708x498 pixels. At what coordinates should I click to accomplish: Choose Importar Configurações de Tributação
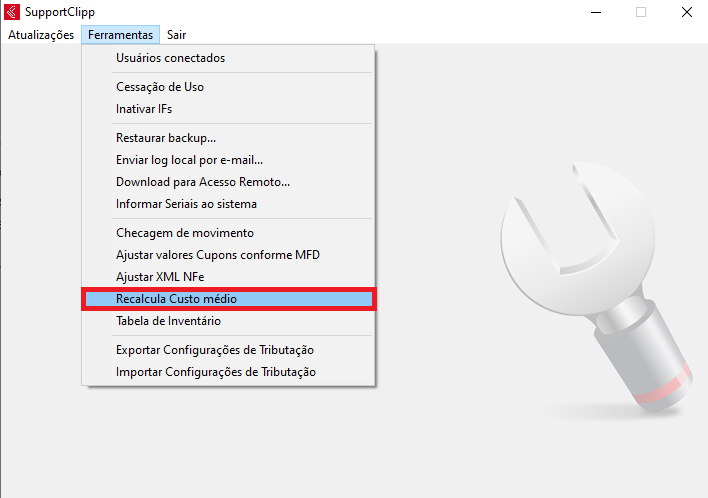pyautogui.click(x=216, y=372)
